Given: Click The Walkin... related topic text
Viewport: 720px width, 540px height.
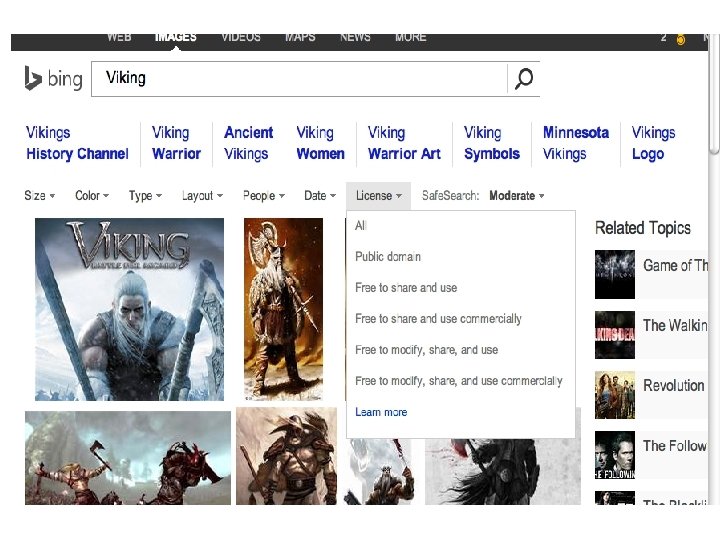Looking at the screenshot, I should point(675,326).
